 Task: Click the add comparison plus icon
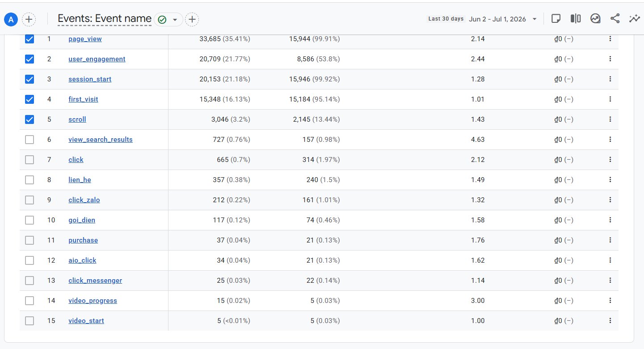tap(29, 19)
